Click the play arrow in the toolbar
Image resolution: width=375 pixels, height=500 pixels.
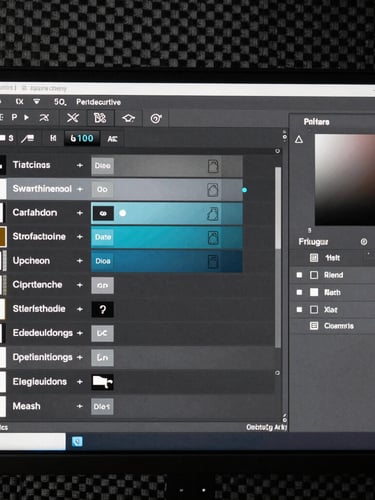click(26, 117)
